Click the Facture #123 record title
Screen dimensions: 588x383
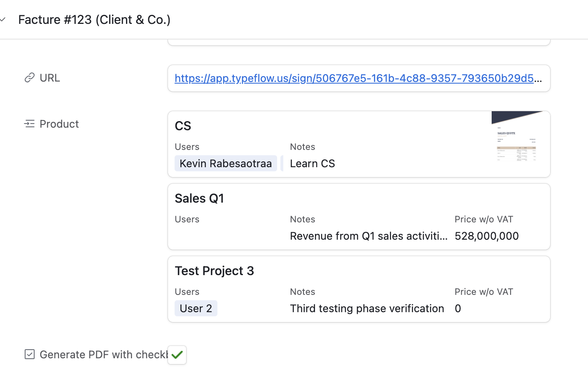tap(94, 20)
